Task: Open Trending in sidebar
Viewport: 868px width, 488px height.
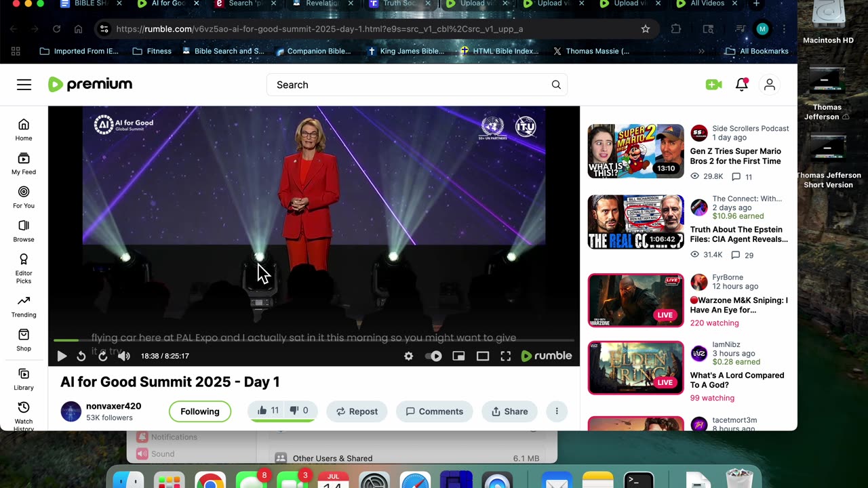Action: (x=24, y=306)
